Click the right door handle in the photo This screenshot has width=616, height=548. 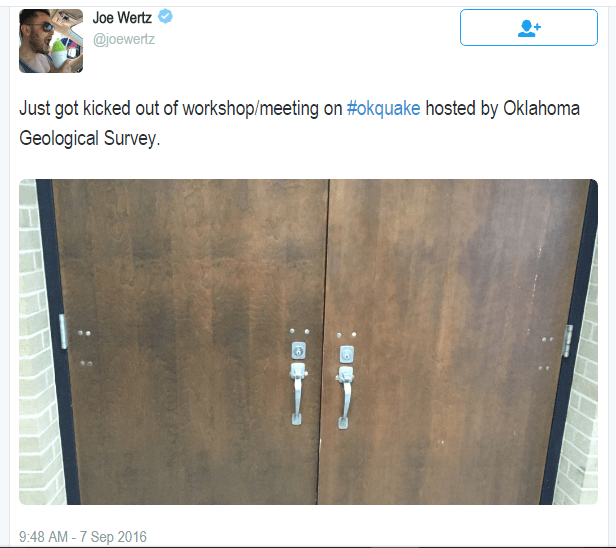pos(345,397)
